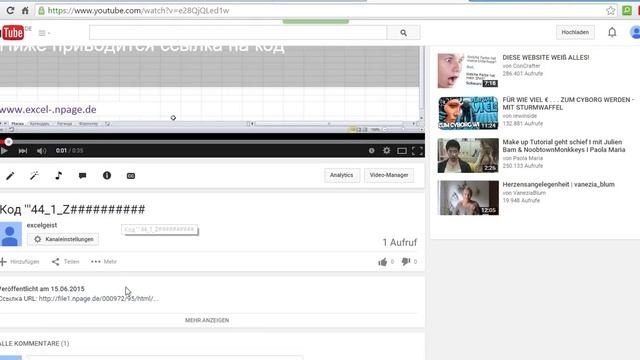This screenshot has height=360, width=640.
Task: Open the FÜR WIE VIEL € video title
Action: pos(568,104)
